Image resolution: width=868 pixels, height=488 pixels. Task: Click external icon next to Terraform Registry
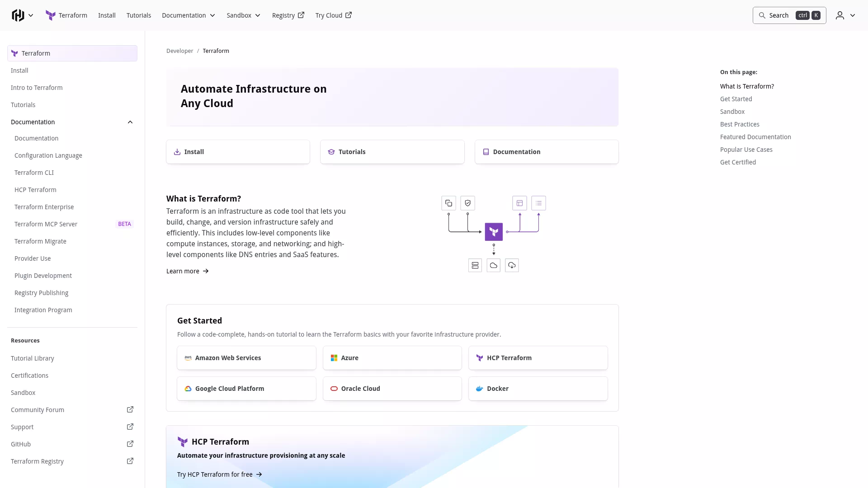(130, 461)
